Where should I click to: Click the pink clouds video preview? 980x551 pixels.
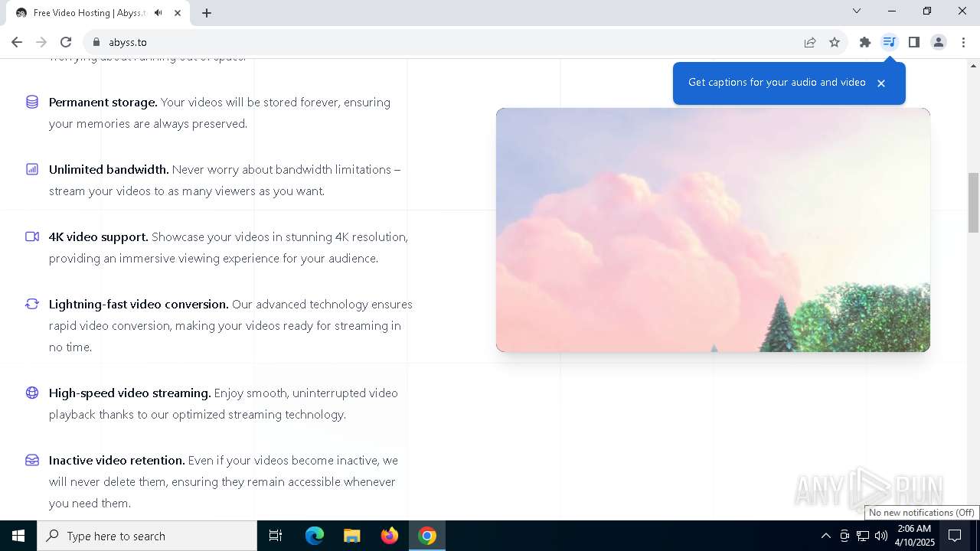713,230
